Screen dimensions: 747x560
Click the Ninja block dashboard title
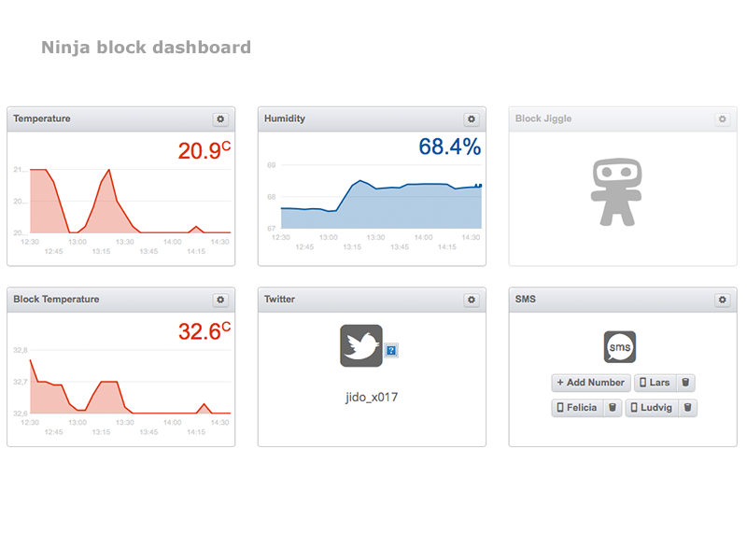(146, 48)
